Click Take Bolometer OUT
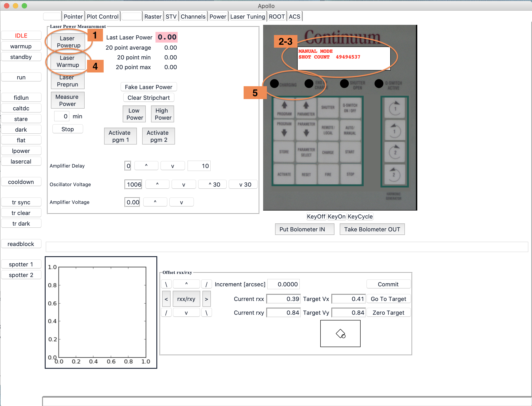This screenshot has height=406, width=532. click(x=372, y=229)
